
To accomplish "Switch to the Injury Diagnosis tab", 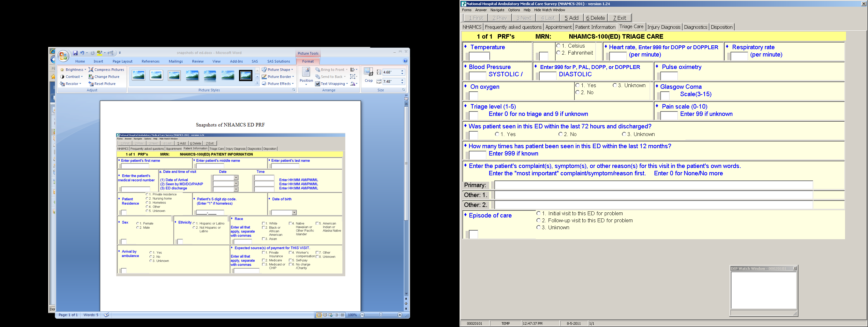I will [663, 27].
